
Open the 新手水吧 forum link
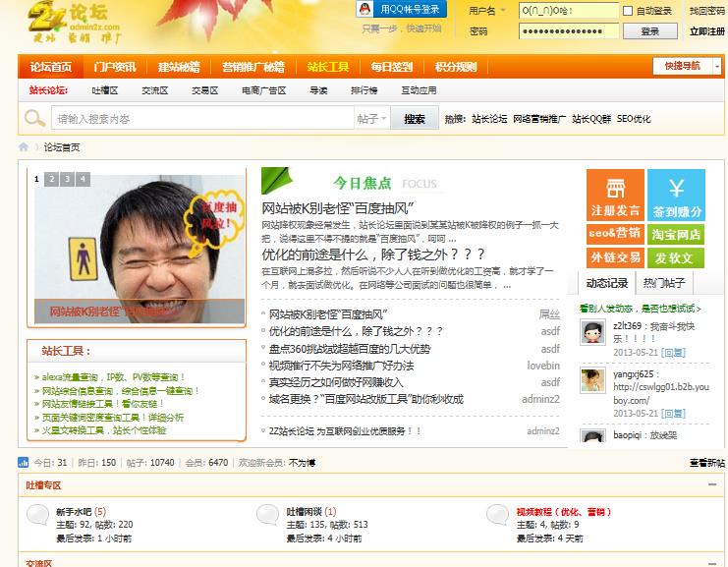[74, 512]
